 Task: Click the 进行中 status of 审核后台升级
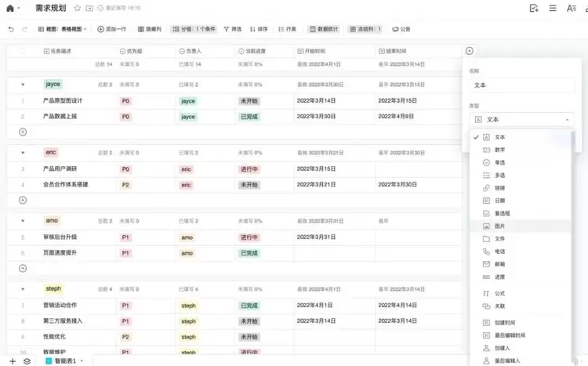point(249,237)
